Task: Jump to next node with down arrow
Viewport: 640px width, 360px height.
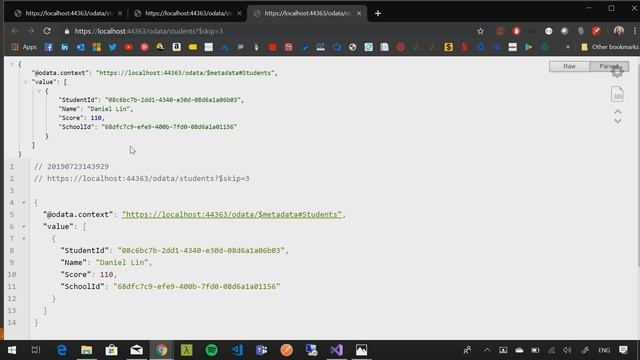Action: click(618, 121)
